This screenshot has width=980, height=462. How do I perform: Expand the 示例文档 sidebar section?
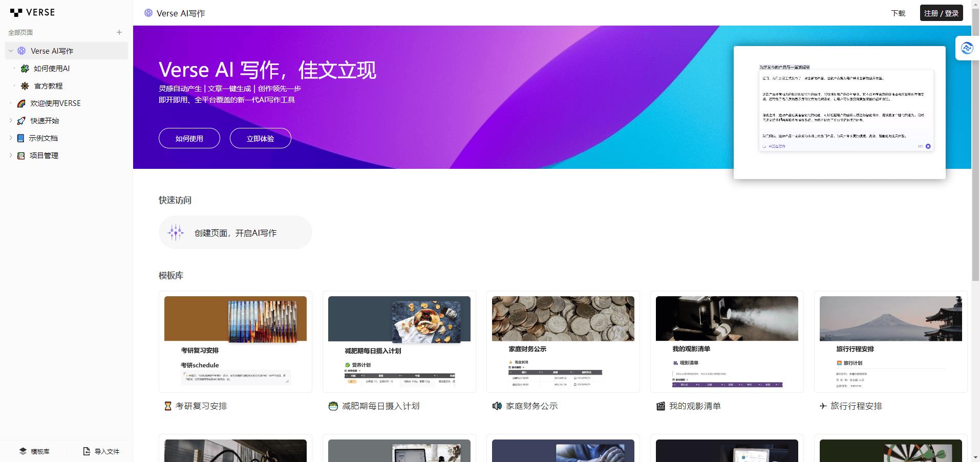coord(11,138)
